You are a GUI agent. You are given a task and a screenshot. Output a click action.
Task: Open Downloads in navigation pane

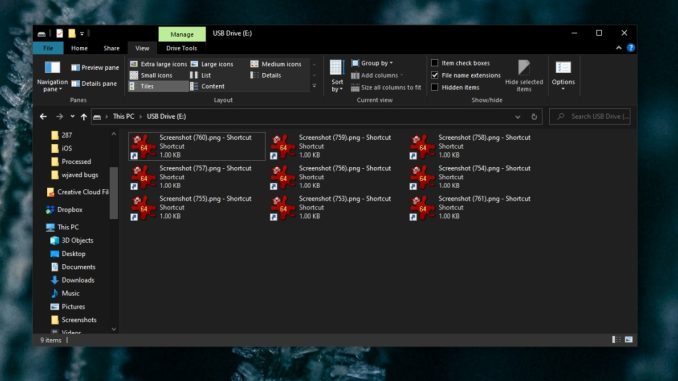click(x=72, y=280)
